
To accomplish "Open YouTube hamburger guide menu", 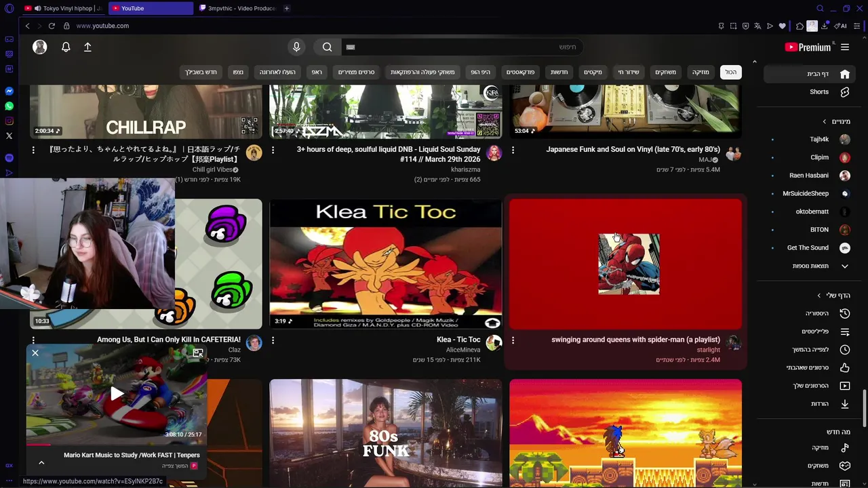I will [845, 47].
